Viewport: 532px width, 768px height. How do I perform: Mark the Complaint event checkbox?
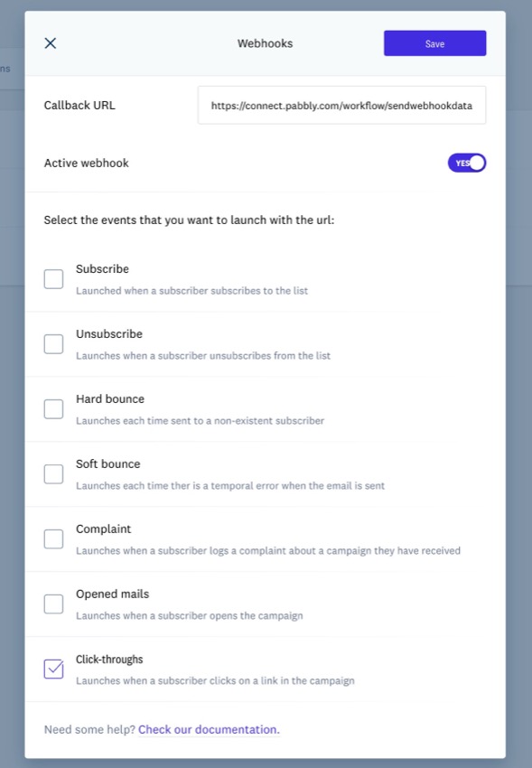coord(54,539)
